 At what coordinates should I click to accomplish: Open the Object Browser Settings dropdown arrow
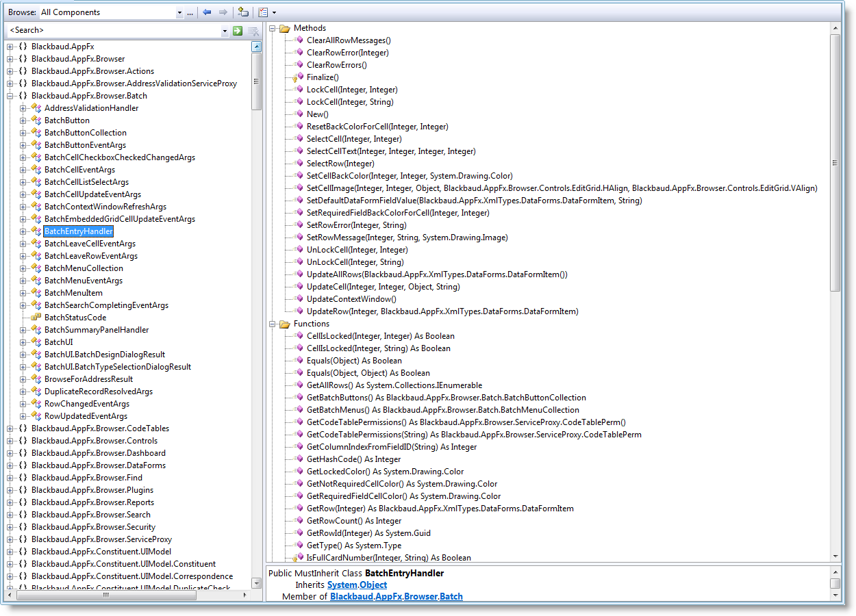(274, 12)
